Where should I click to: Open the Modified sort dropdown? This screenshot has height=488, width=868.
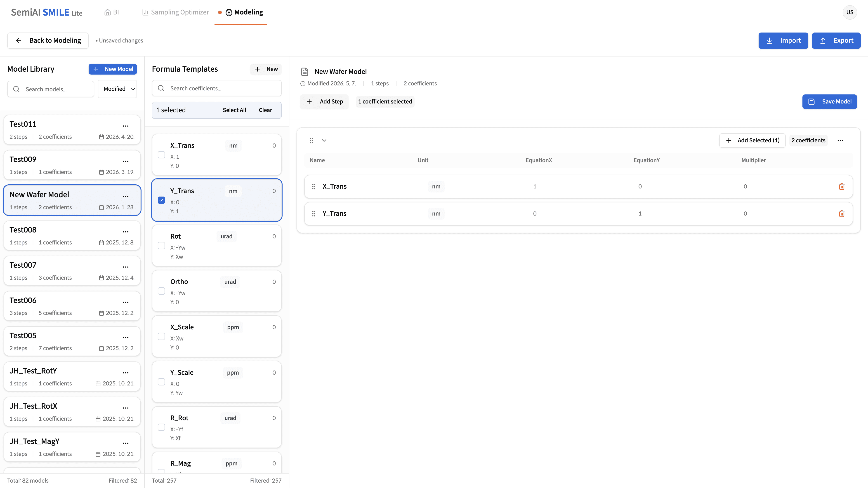pyautogui.click(x=117, y=89)
